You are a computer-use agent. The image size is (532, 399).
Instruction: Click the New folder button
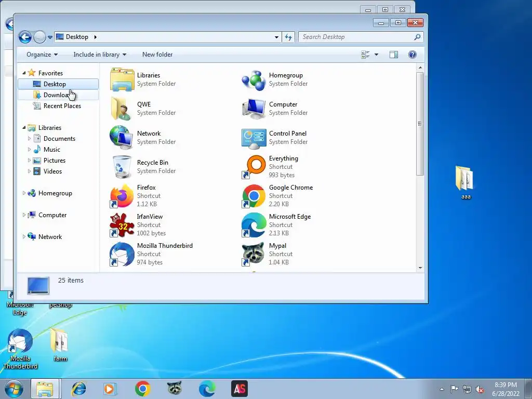(157, 55)
